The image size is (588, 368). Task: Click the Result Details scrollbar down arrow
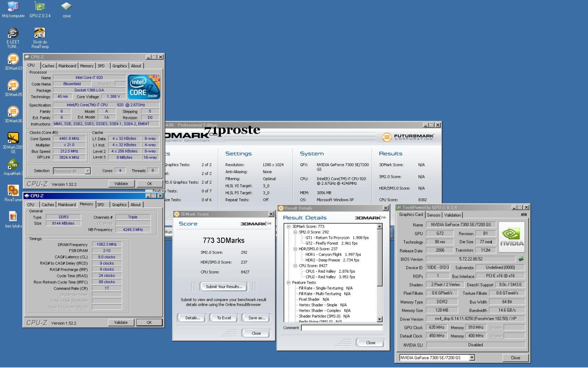(380, 319)
